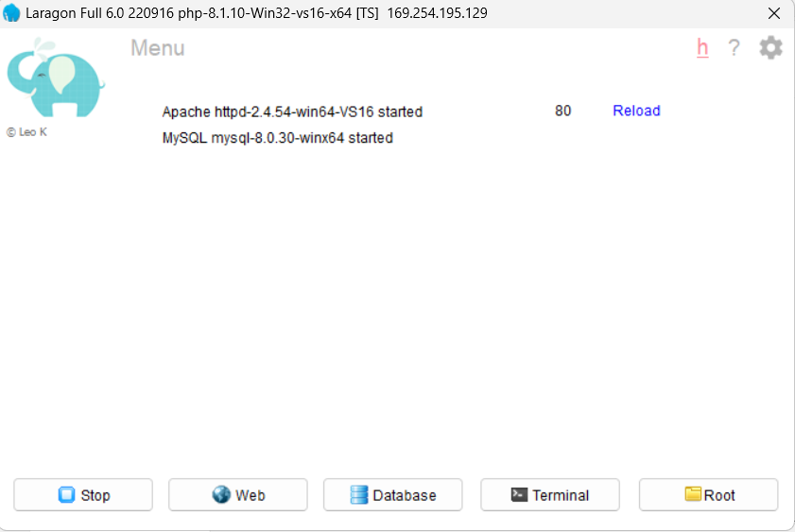Click the Reload link for Apache
The height and width of the screenshot is (532, 795).
[636, 111]
